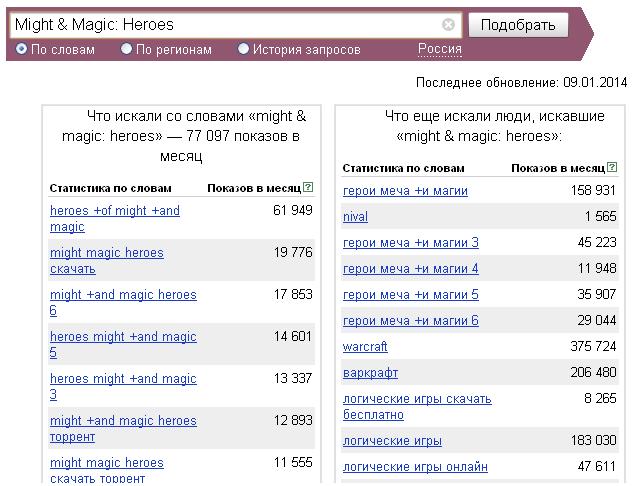640x486 pixels.
Task: Click the 'Подобрать' button
Action: tap(518, 25)
